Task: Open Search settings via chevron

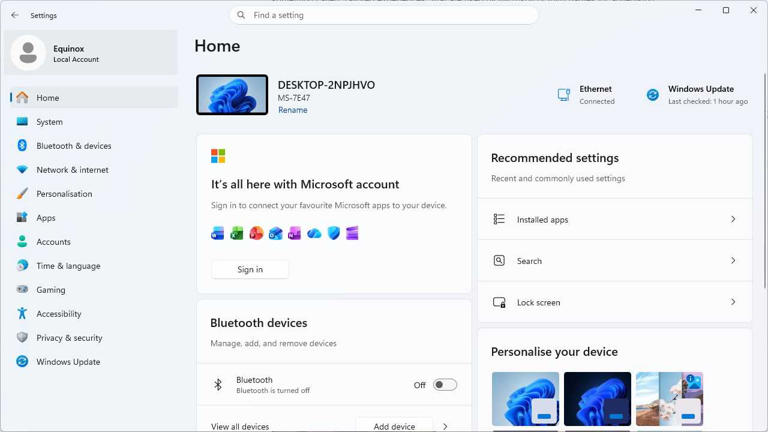Action: [x=733, y=261]
